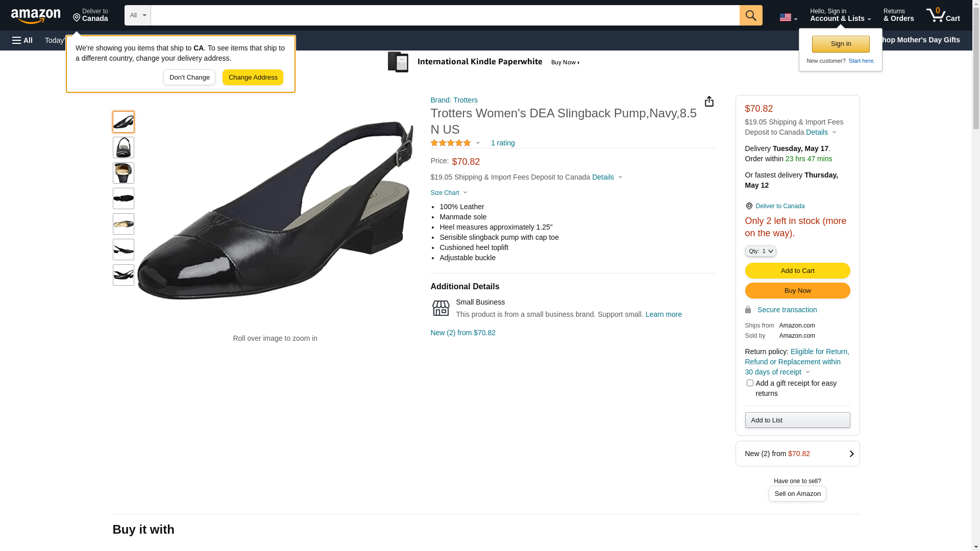Open Returns & Orders
Image resolution: width=980 pixels, height=551 pixels.
coord(898,15)
